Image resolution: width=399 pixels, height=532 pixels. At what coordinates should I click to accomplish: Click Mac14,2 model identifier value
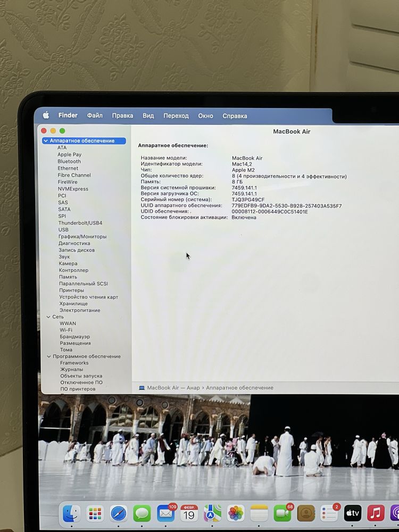click(242, 164)
